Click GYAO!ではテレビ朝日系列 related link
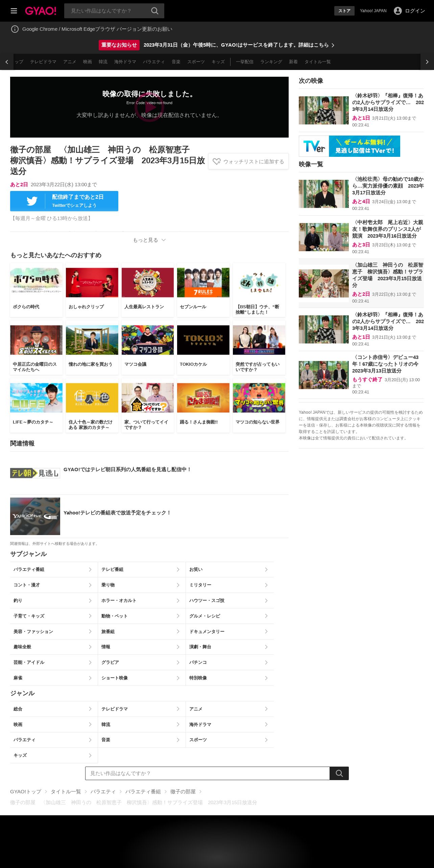Image resolution: width=434 pixels, height=868 pixels. (127, 469)
